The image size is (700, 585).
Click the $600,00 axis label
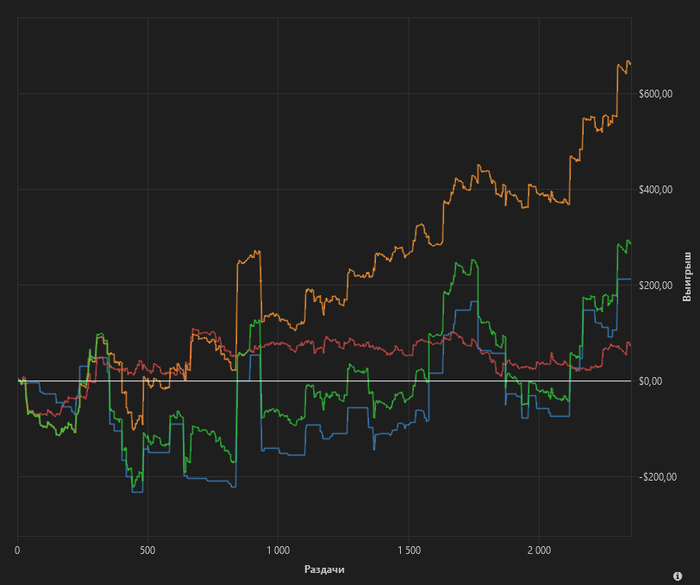point(655,94)
